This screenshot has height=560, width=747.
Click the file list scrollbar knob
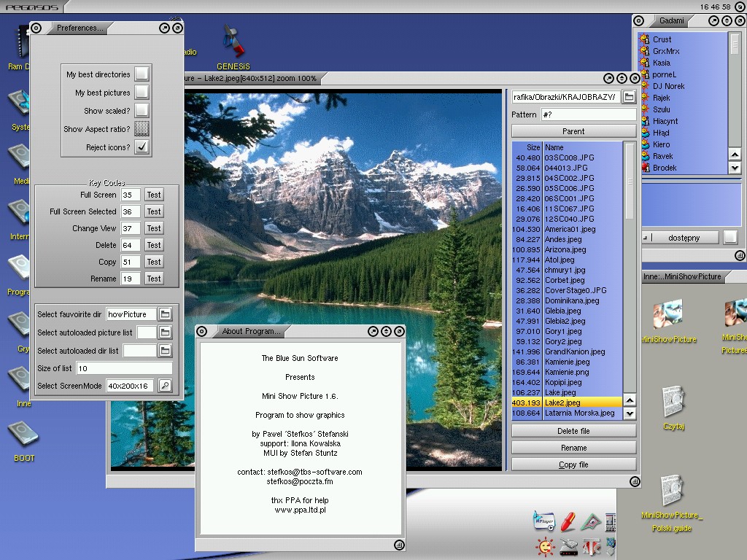630,181
